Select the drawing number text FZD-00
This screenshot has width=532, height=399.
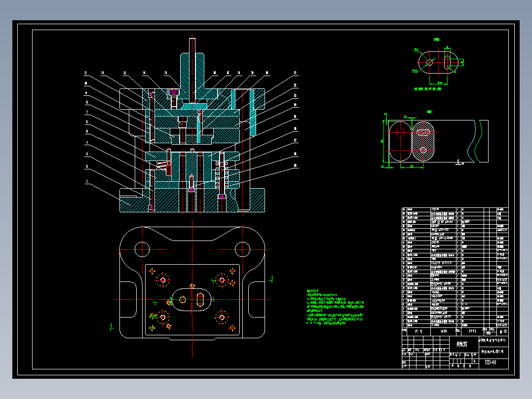490,362
